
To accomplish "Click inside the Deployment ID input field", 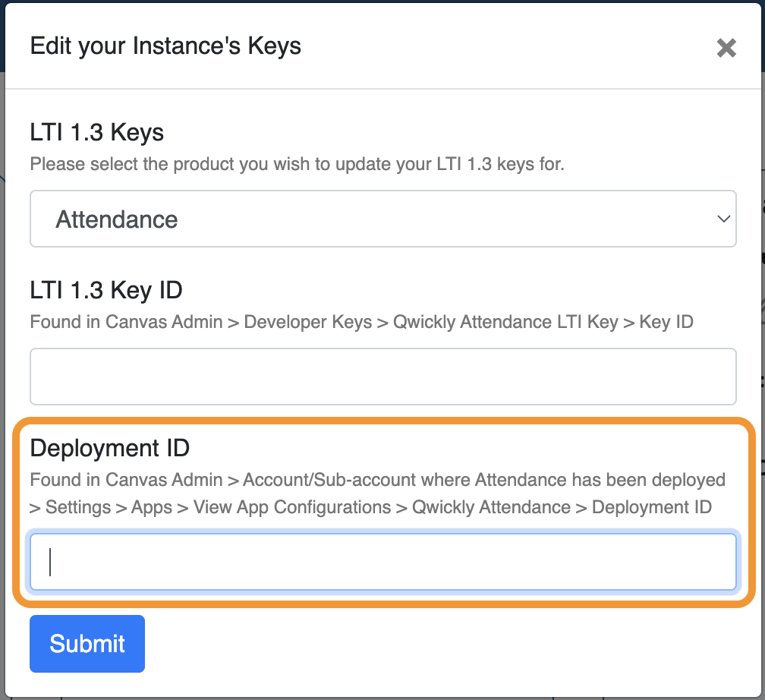I will tap(382, 563).
